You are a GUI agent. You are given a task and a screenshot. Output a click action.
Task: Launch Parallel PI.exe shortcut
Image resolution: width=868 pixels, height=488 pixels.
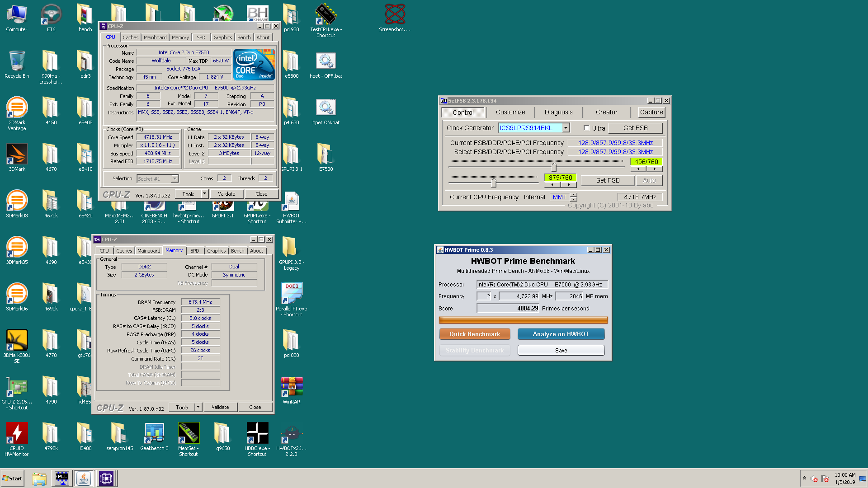click(292, 300)
